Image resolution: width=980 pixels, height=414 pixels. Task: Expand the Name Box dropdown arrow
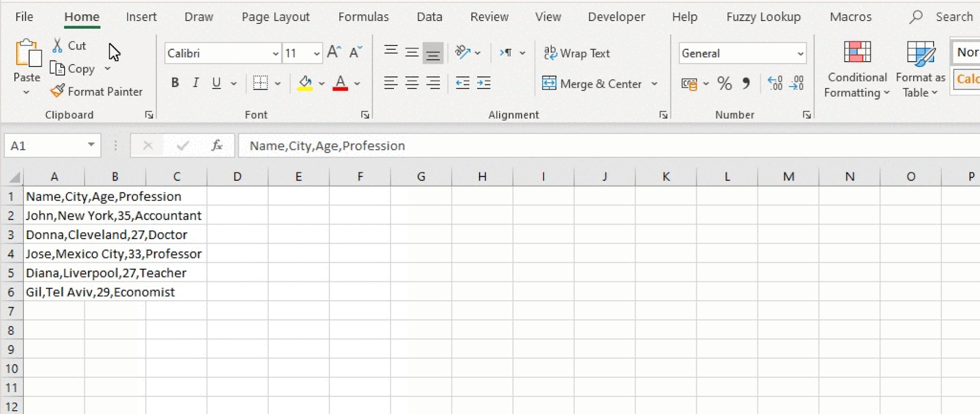point(91,145)
